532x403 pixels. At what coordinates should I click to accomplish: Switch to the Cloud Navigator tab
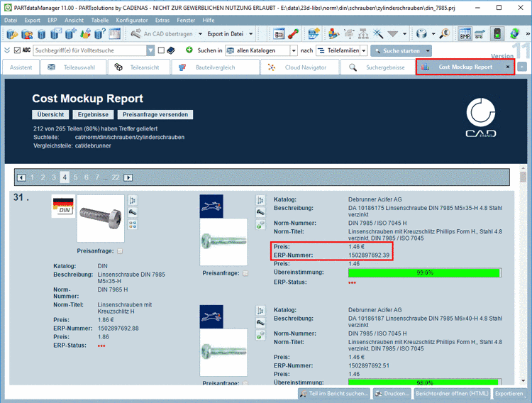pos(300,67)
